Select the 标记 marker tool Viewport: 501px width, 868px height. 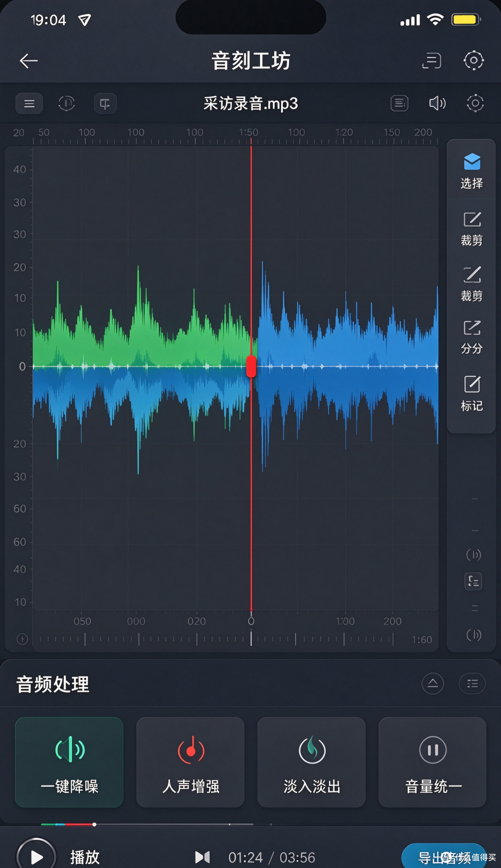point(472,393)
